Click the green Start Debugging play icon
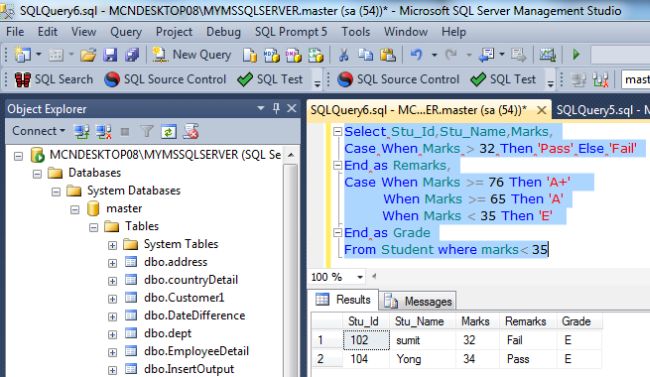The height and width of the screenshot is (377, 650). [x=576, y=54]
